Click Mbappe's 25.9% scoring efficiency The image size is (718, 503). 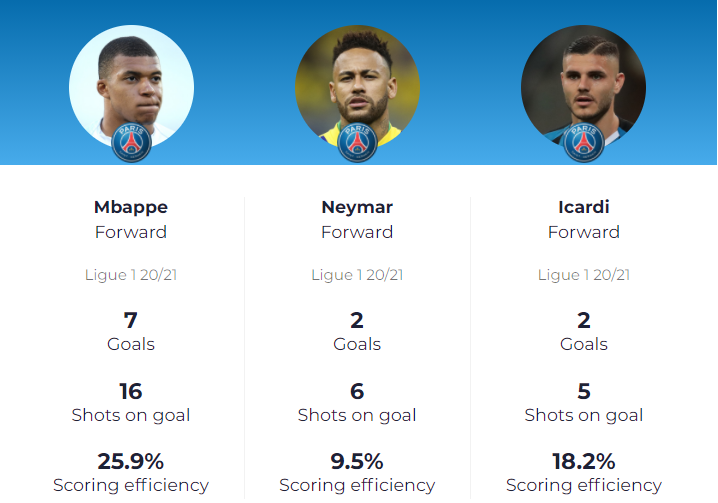point(131,473)
